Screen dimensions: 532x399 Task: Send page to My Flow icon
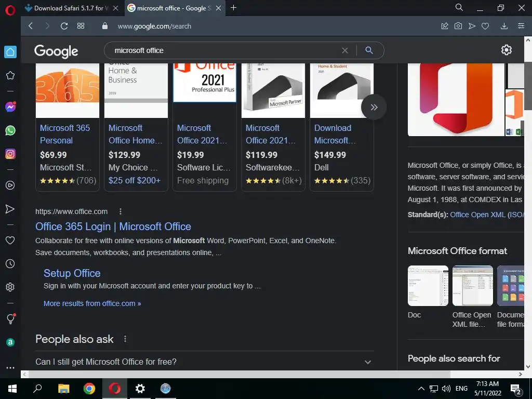472,26
